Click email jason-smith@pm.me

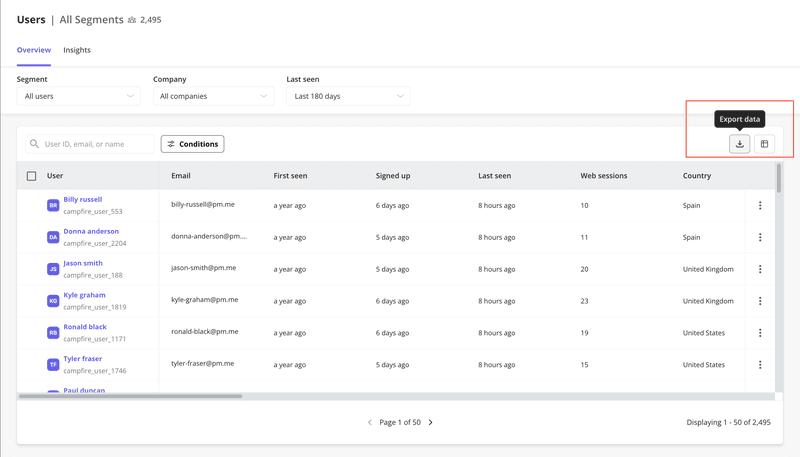pos(204,268)
